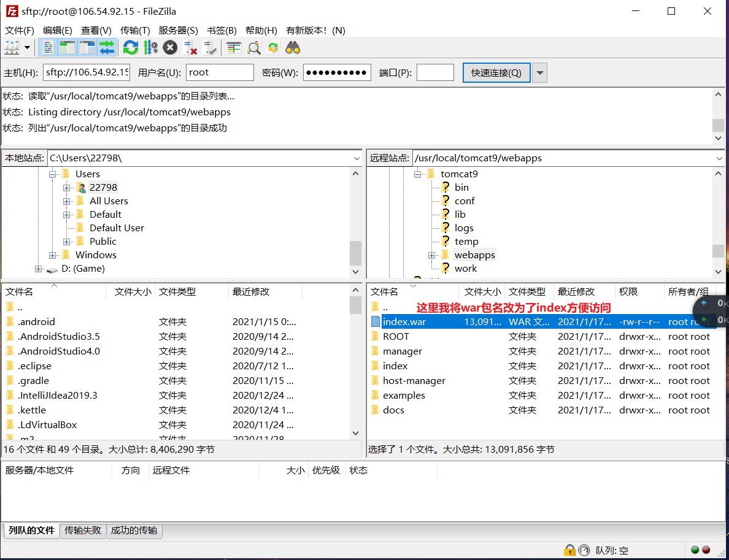Click the host address input field

pos(87,72)
